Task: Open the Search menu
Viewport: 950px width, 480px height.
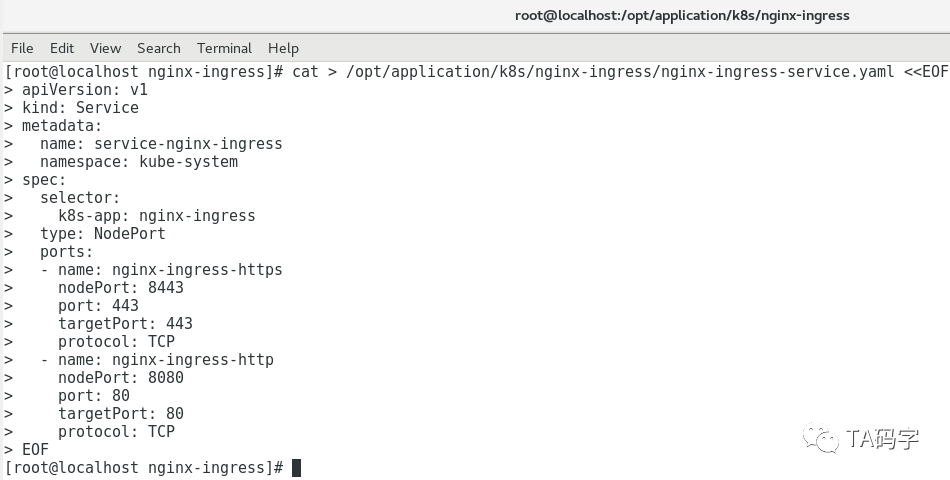Action: click(158, 48)
